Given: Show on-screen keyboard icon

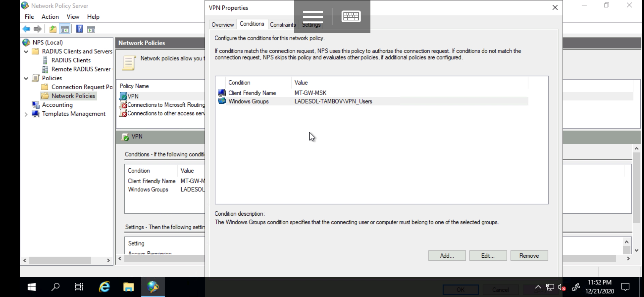Looking at the screenshot, I should pyautogui.click(x=351, y=16).
